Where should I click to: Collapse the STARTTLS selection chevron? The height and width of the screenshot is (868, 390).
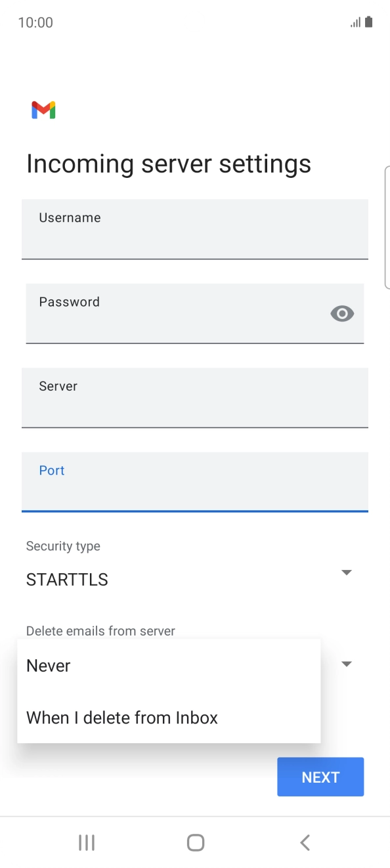coord(346,572)
